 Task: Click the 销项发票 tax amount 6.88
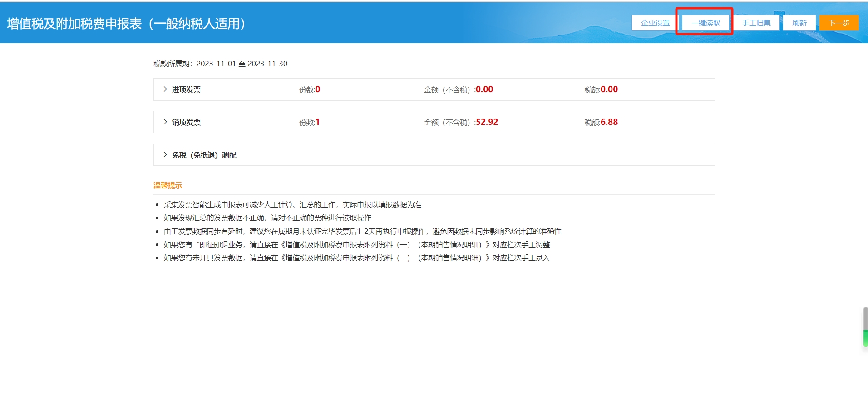[609, 122]
